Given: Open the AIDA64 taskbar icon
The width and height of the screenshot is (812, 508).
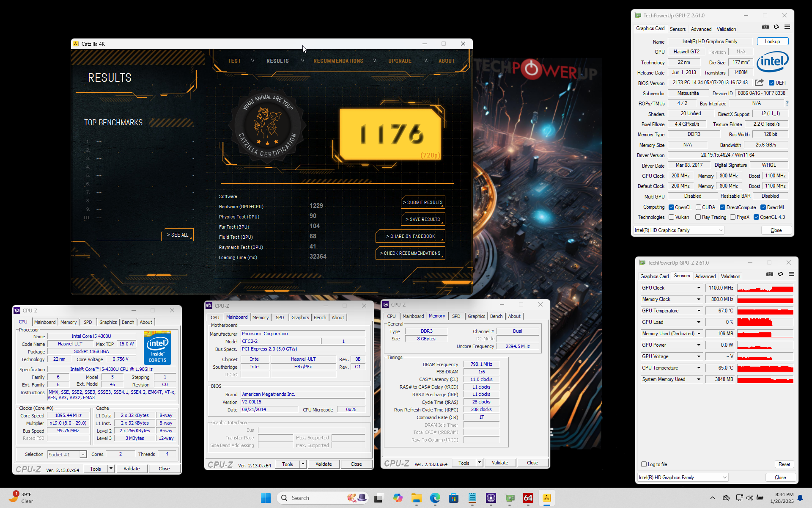Looking at the screenshot, I should (x=528, y=498).
